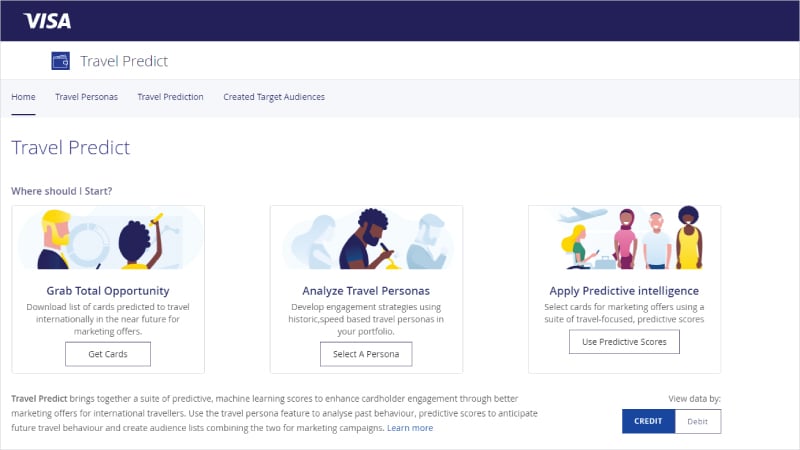Click the Use Predictive Scores button
The height and width of the screenshot is (450, 800).
point(624,342)
